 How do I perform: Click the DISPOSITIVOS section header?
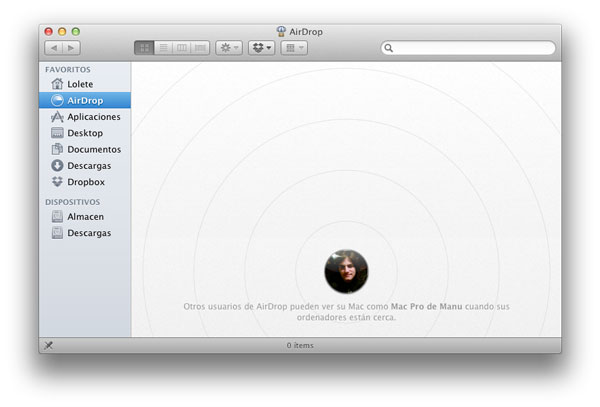(x=72, y=202)
